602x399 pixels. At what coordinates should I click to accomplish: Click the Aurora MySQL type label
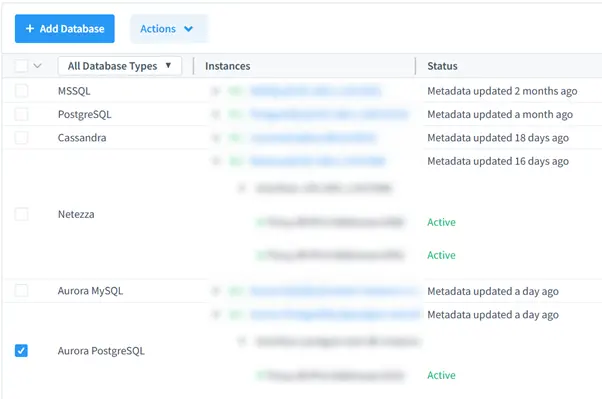click(x=90, y=291)
